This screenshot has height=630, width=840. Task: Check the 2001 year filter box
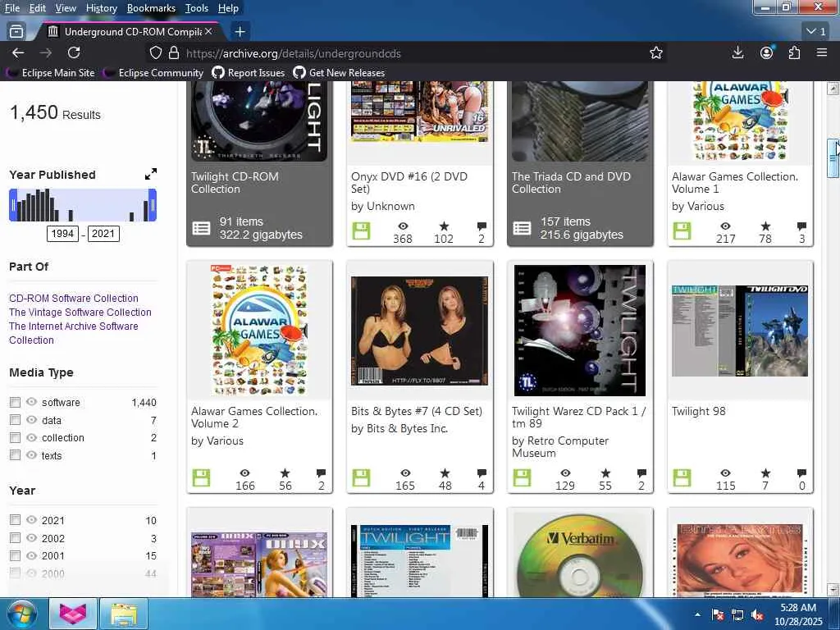pos(15,555)
